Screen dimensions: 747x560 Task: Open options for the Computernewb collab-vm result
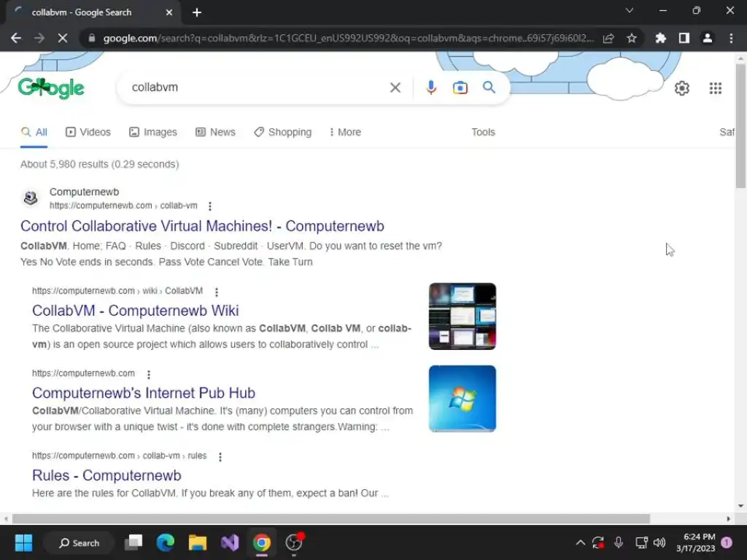coord(209,206)
